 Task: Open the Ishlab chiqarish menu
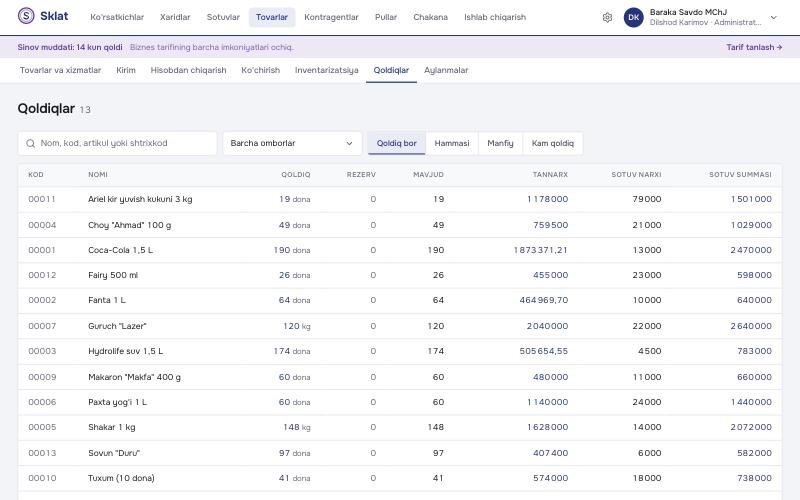coord(494,17)
